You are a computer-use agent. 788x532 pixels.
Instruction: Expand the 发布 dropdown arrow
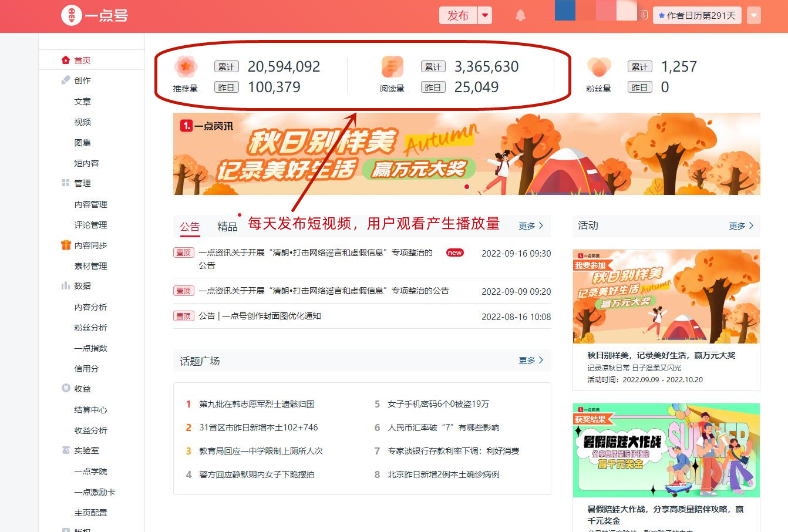[x=485, y=15]
